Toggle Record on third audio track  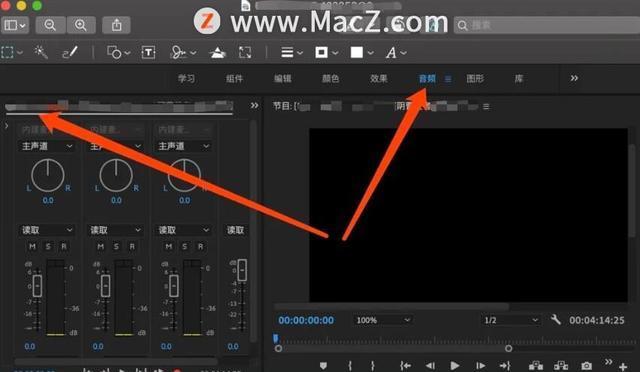[x=200, y=246]
